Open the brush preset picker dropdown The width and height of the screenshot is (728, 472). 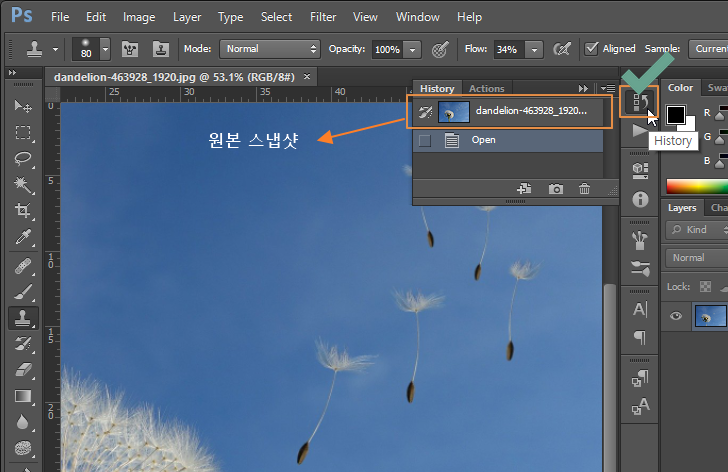[105, 49]
